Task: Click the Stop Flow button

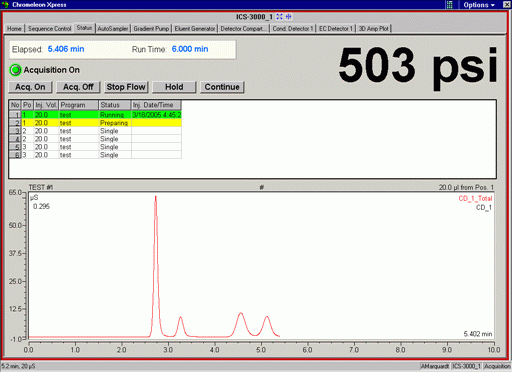Action: [x=126, y=87]
